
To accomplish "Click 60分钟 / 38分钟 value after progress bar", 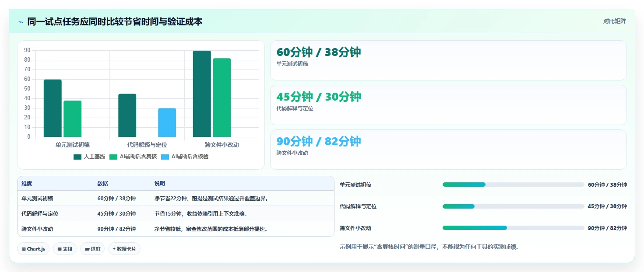I will [607, 185].
